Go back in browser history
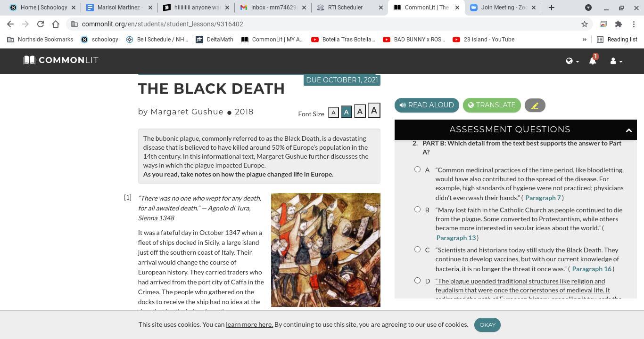 click(10, 24)
